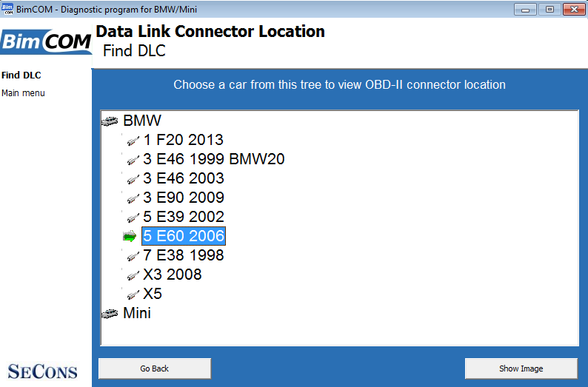
Task: Select 1 F20 2013 in the tree
Action: point(184,140)
